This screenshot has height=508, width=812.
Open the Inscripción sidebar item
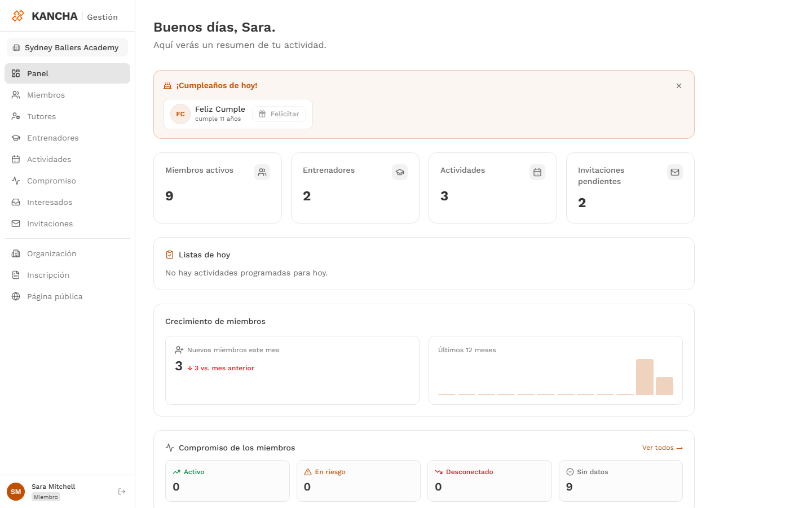[x=67, y=275]
